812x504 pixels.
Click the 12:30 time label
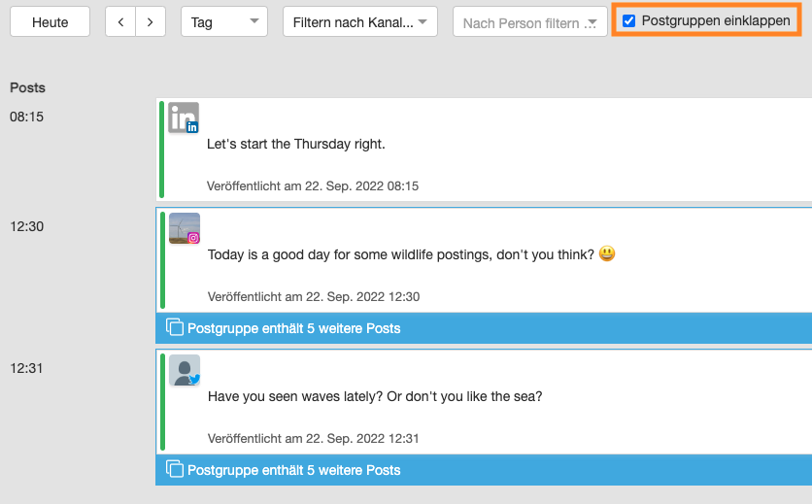[27, 226]
